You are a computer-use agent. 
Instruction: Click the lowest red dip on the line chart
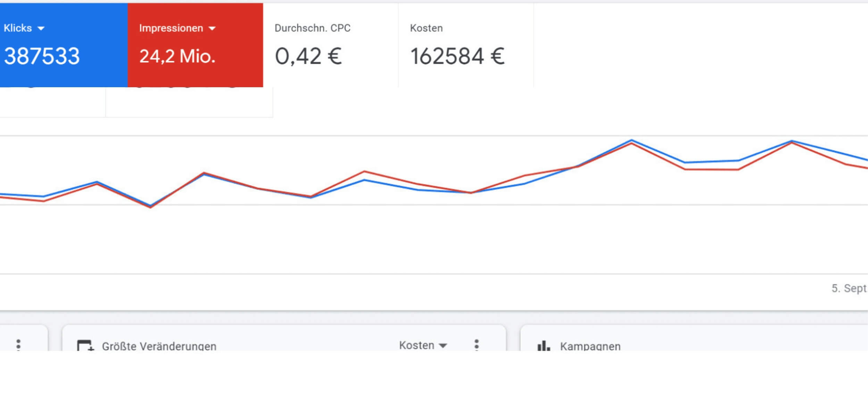(x=150, y=207)
